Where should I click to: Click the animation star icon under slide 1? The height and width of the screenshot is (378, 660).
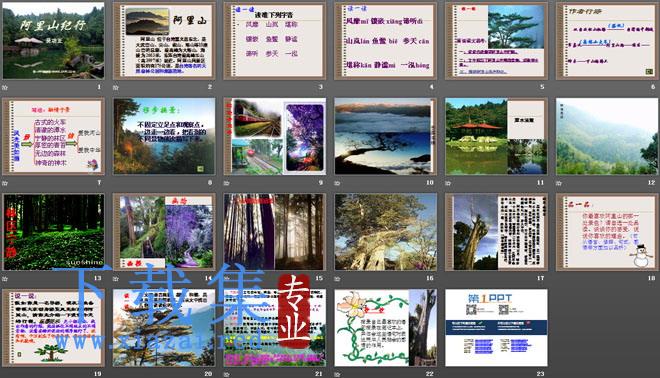point(5,87)
